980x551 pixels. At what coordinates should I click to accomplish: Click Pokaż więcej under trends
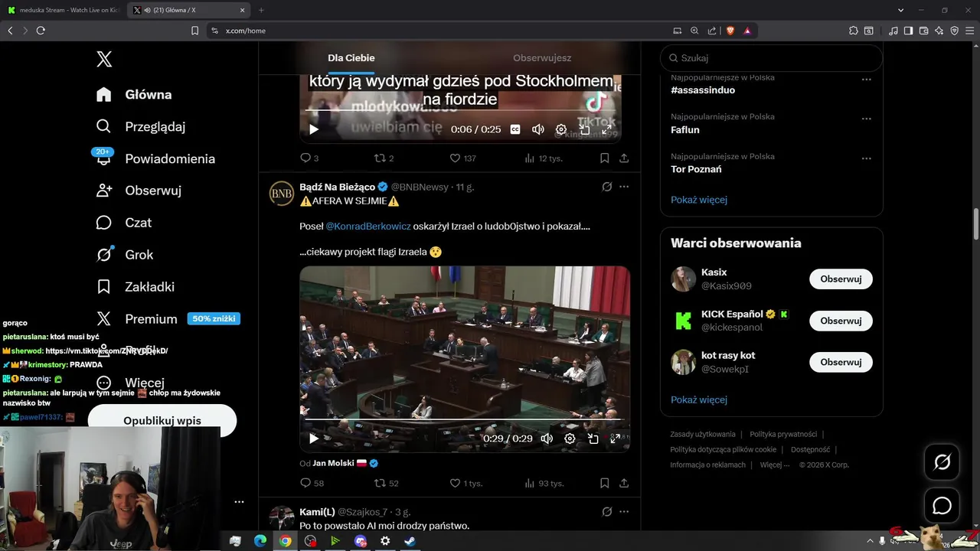(699, 200)
